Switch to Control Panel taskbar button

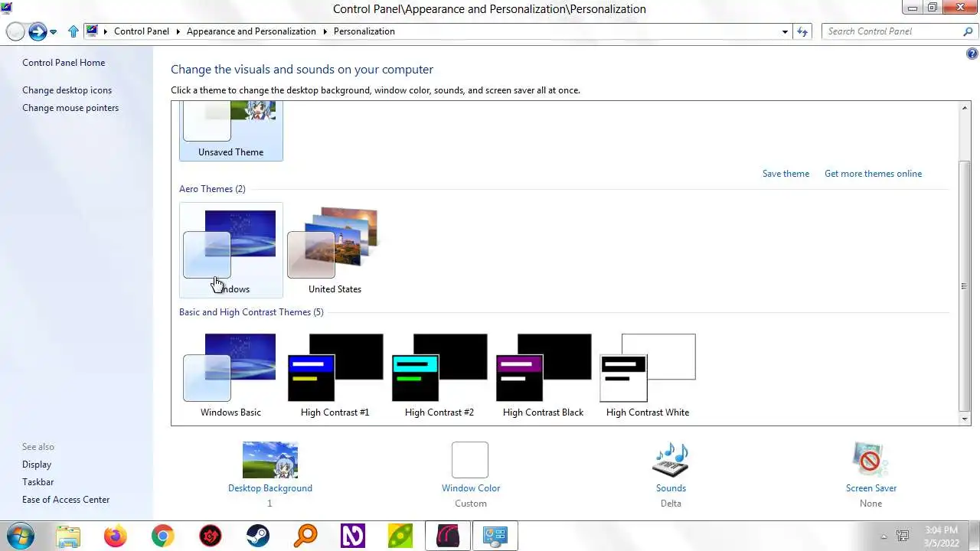pos(495,536)
